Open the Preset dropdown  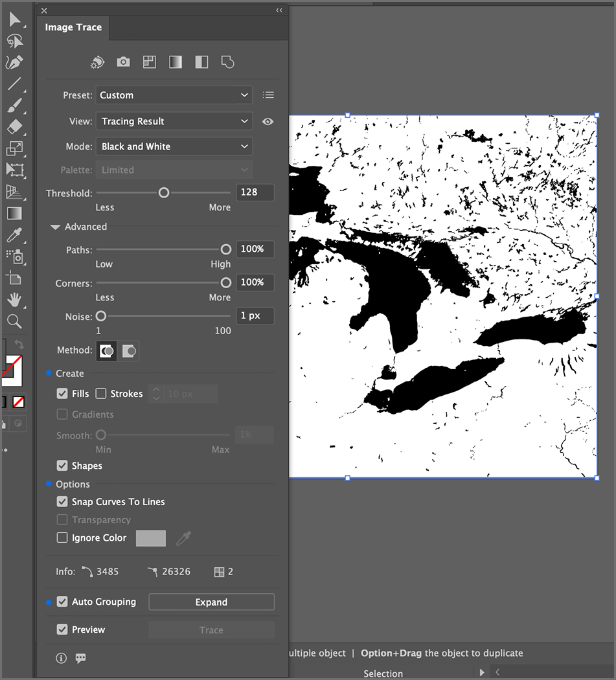pyautogui.click(x=174, y=95)
